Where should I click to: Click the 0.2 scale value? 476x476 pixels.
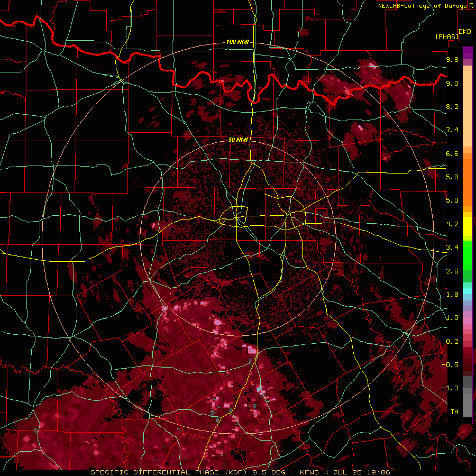[x=452, y=342]
